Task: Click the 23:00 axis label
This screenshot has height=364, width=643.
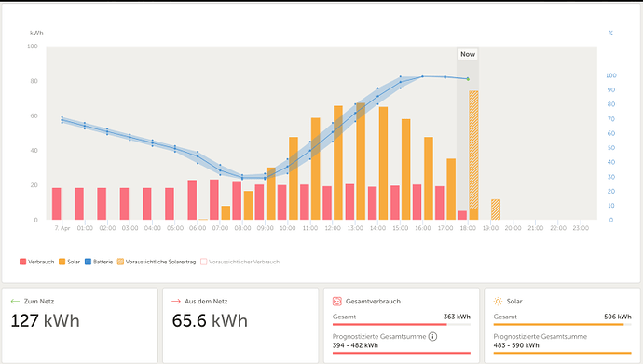Action: click(581, 228)
